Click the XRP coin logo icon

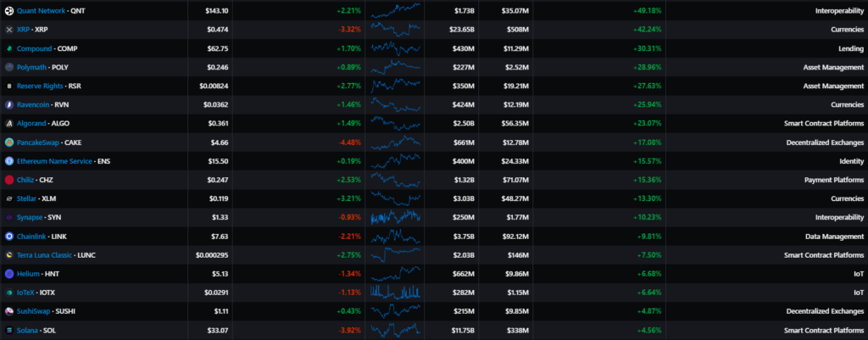8,30
